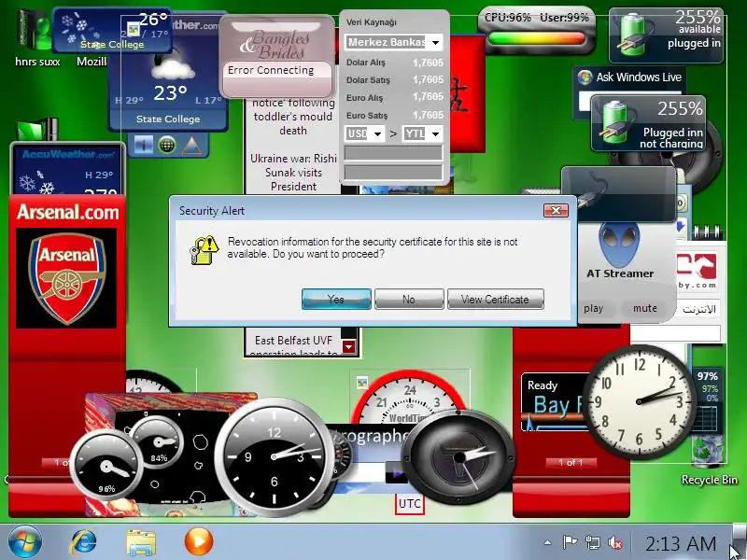The height and width of the screenshot is (560, 747).
Task: Open the East Belfast UVF headline
Action: click(x=293, y=345)
